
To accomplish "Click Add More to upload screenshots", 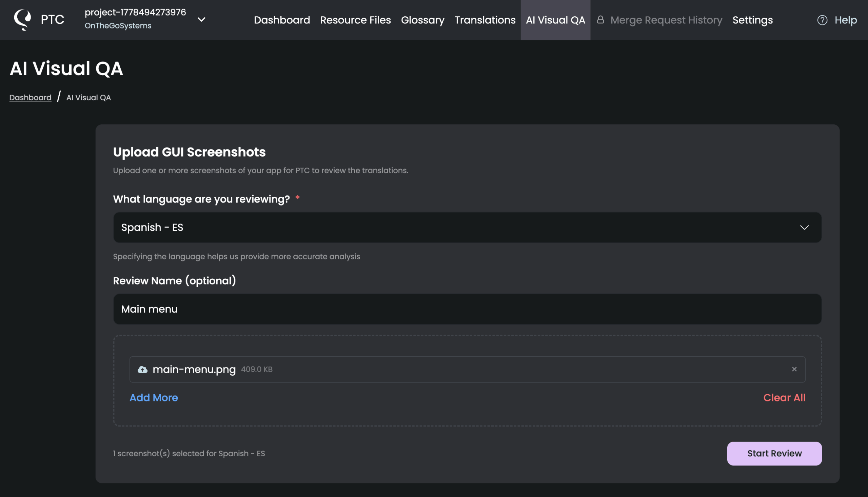I will tap(154, 398).
